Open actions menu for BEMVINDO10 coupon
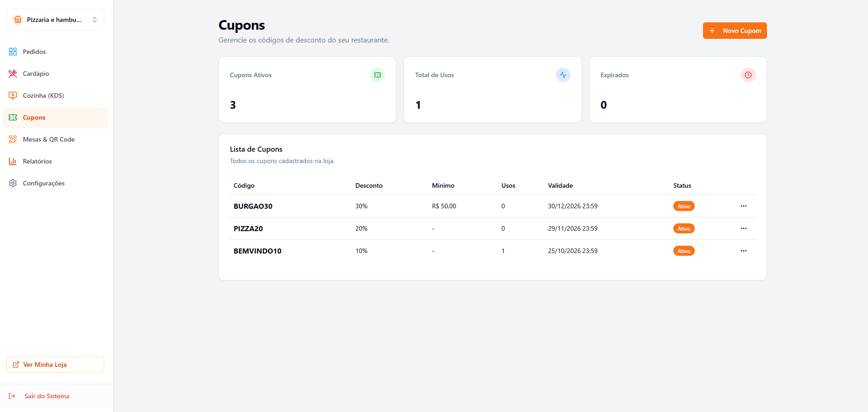The width and height of the screenshot is (868, 412). tap(743, 251)
